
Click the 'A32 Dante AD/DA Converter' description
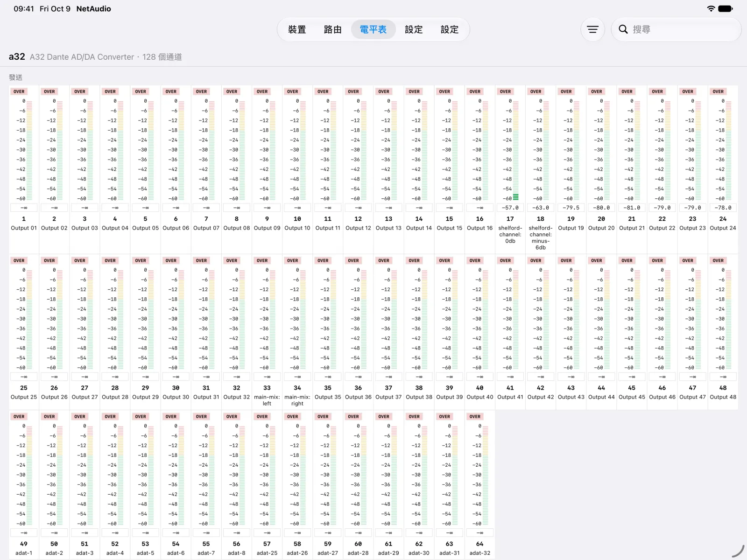tap(82, 57)
